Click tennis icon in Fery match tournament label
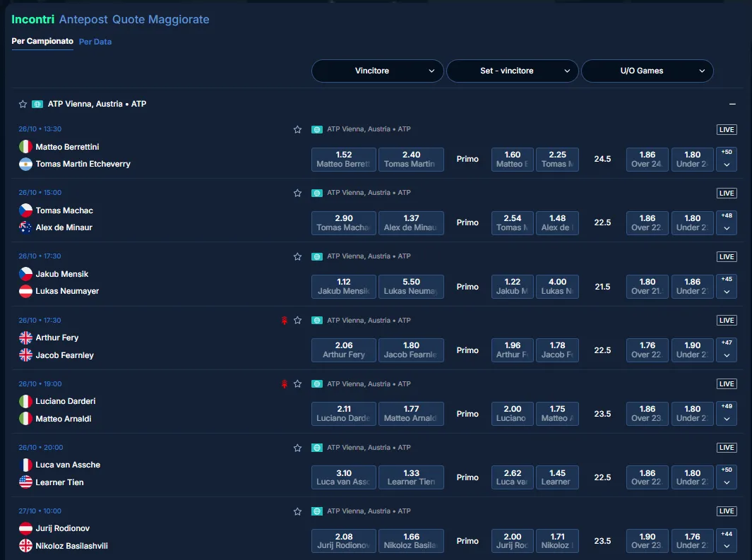 (317, 321)
